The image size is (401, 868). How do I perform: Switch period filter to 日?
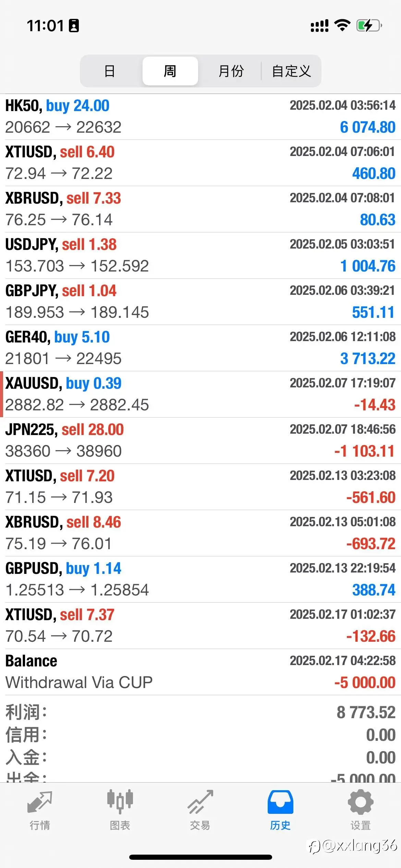click(x=110, y=71)
